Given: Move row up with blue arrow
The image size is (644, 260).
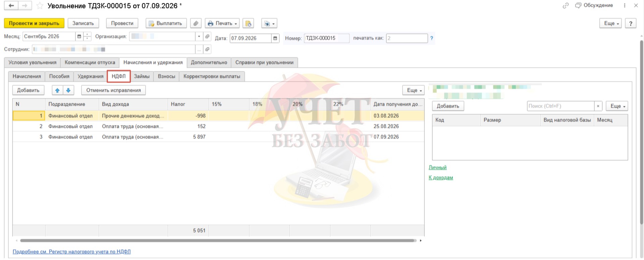Looking at the screenshot, I should [x=57, y=90].
